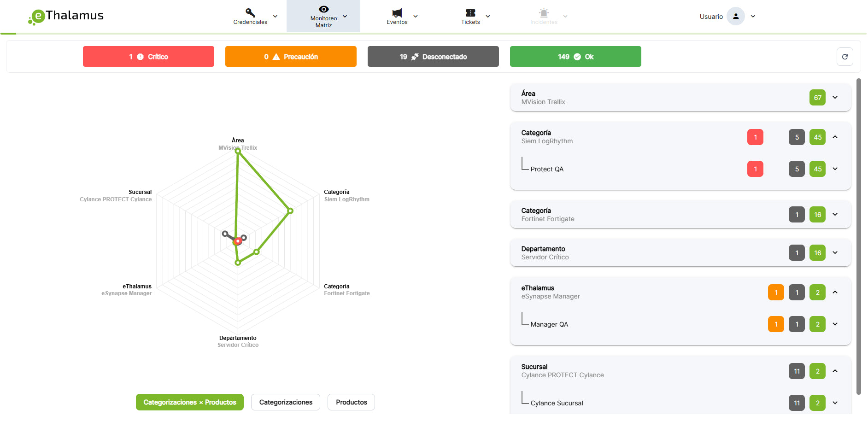Select Categorizaciones × Productos view button
The image size is (868, 433).
point(189,402)
